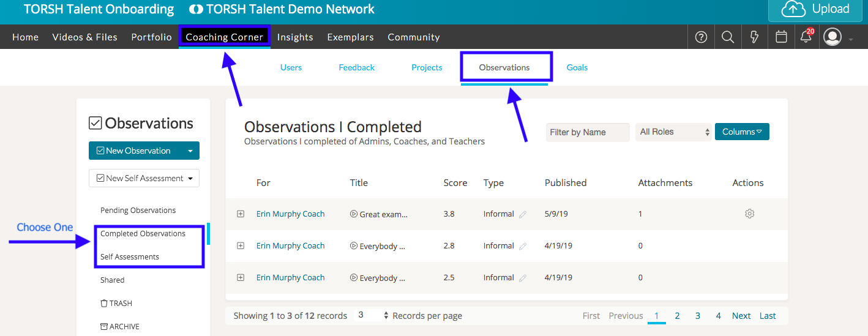Open notifications bell with 20 badge

tap(806, 37)
